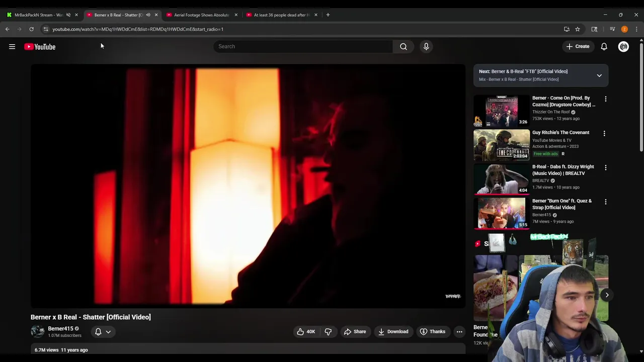The height and width of the screenshot is (362, 644).
Task: Open Berner "Burn One" ft. Quez title
Action: pyautogui.click(x=562, y=204)
